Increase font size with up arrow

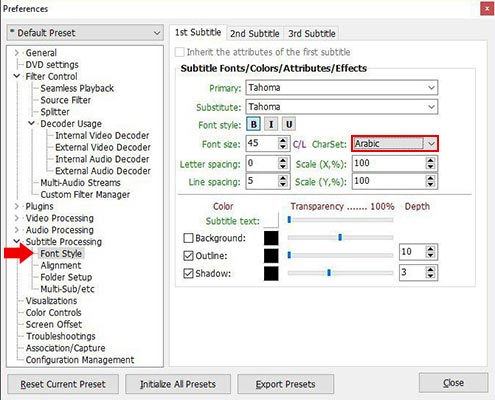283,140
